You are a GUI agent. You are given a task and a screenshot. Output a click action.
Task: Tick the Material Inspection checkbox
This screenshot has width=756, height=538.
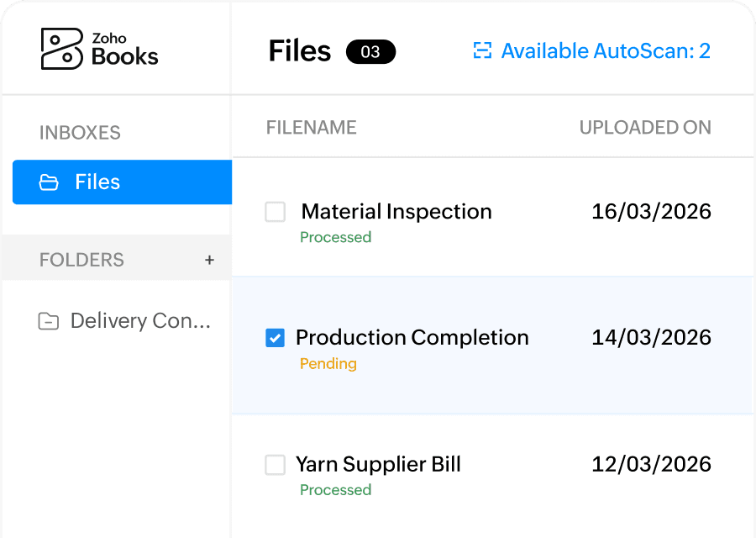tap(276, 212)
